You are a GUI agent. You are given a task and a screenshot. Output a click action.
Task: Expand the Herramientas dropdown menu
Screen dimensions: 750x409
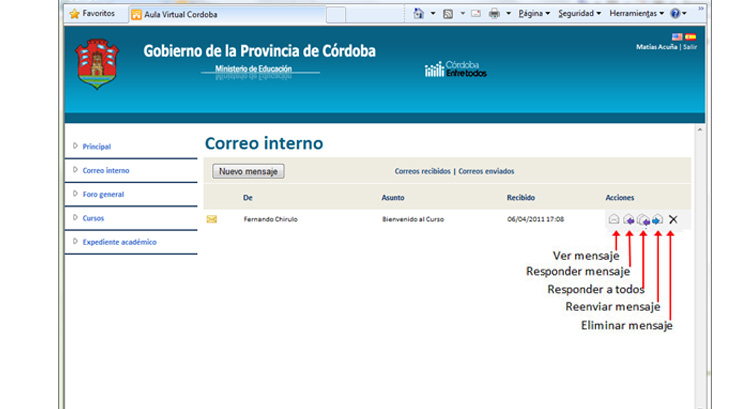(636, 14)
